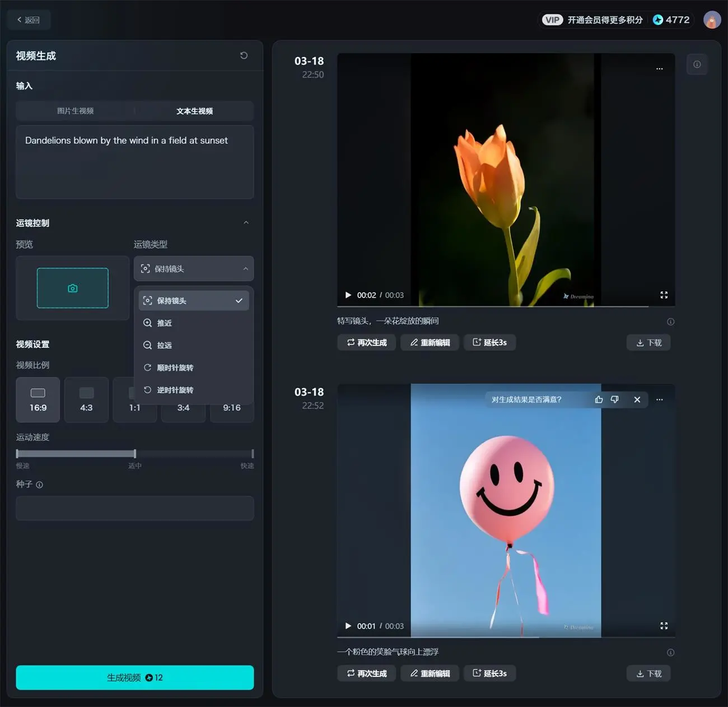This screenshot has width=728, height=707.
Task: Click user avatar in top right
Action: [x=712, y=20]
